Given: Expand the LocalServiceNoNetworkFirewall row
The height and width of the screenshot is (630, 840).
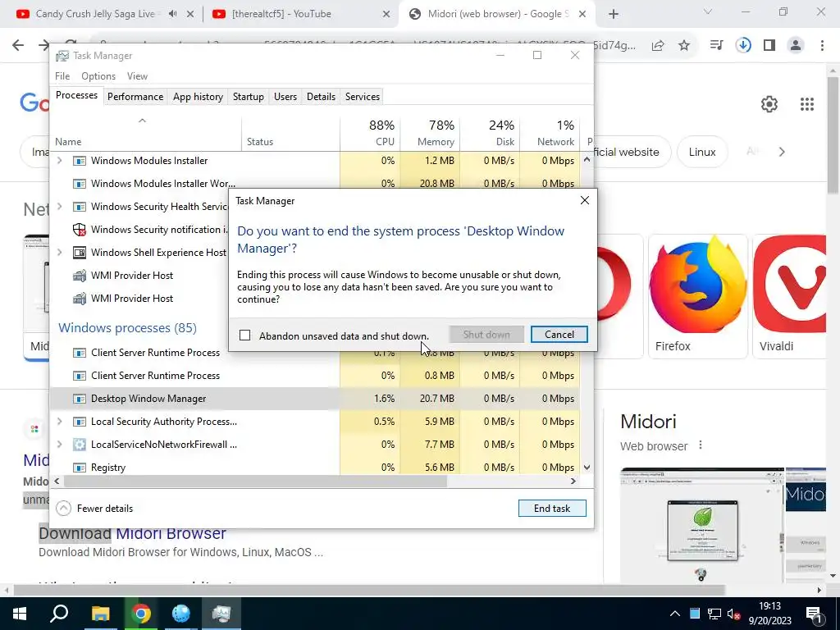Looking at the screenshot, I should [x=59, y=444].
